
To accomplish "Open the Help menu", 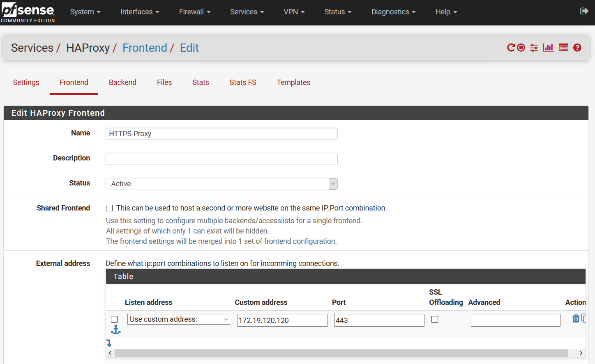I will point(446,12).
